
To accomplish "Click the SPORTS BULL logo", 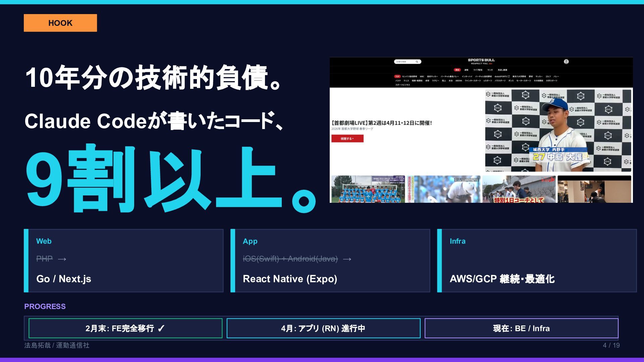I will [x=481, y=61].
